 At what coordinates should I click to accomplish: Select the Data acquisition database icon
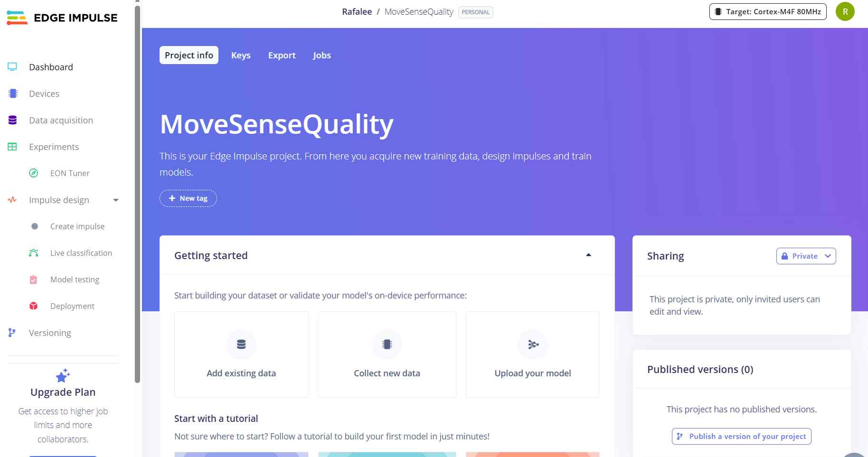pos(13,120)
